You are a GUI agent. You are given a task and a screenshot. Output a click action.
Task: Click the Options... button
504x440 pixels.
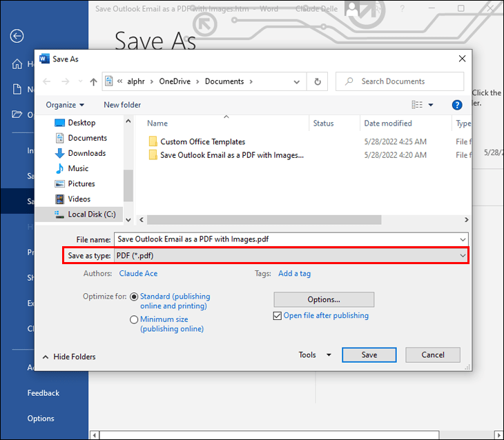coord(324,299)
